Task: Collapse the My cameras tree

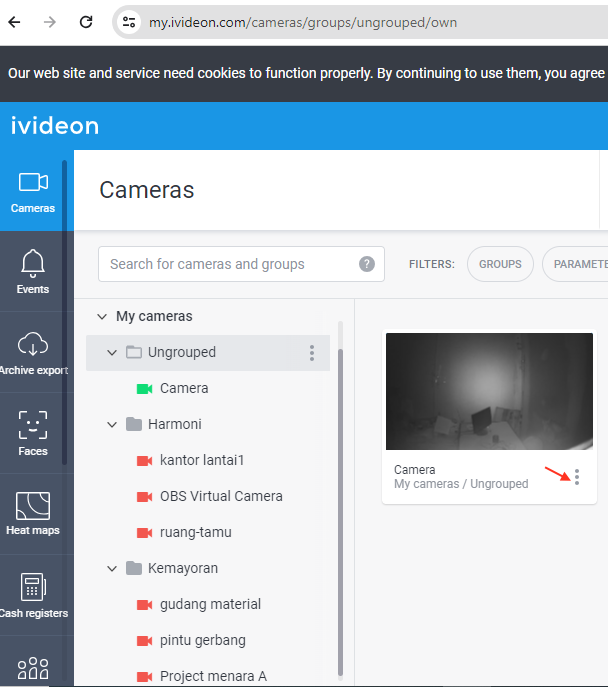Action: [x=102, y=316]
